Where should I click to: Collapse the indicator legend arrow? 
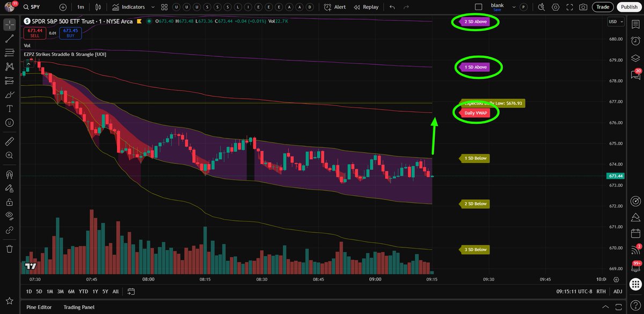pyautogui.click(x=28, y=63)
